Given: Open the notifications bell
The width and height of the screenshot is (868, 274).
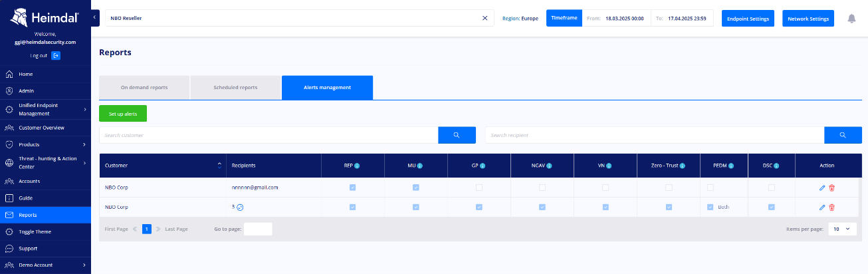Looking at the screenshot, I should pyautogui.click(x=851, y=19).
